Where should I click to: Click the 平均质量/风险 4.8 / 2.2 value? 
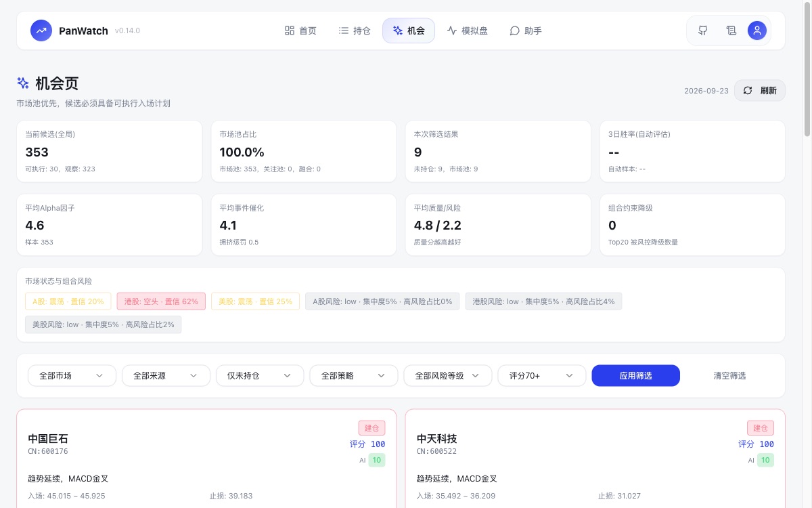coord(438,226)
